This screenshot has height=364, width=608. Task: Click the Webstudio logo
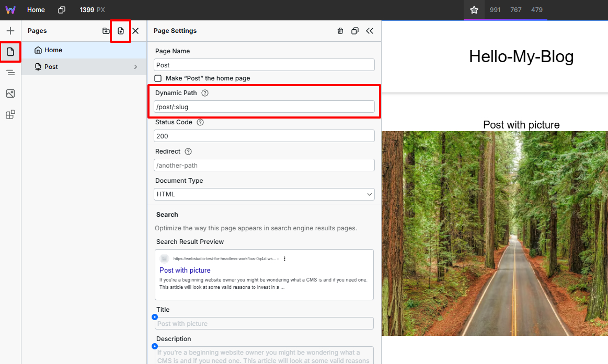(x=10, y=9)
